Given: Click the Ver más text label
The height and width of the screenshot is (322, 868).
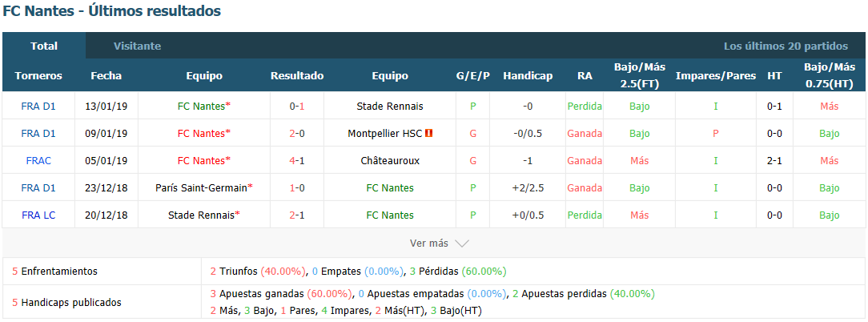Looking at the screenshot, I should pyautogui.click(x=429, y=244).
